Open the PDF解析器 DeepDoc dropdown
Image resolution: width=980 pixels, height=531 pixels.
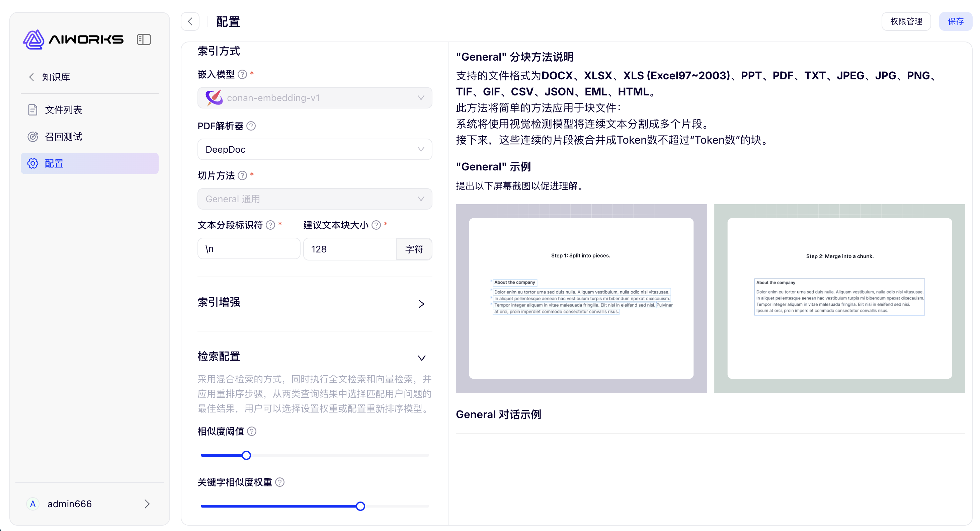315,149
